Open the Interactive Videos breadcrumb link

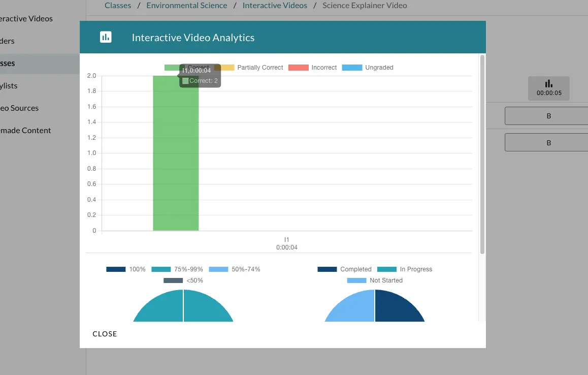[x=275, y=5]
